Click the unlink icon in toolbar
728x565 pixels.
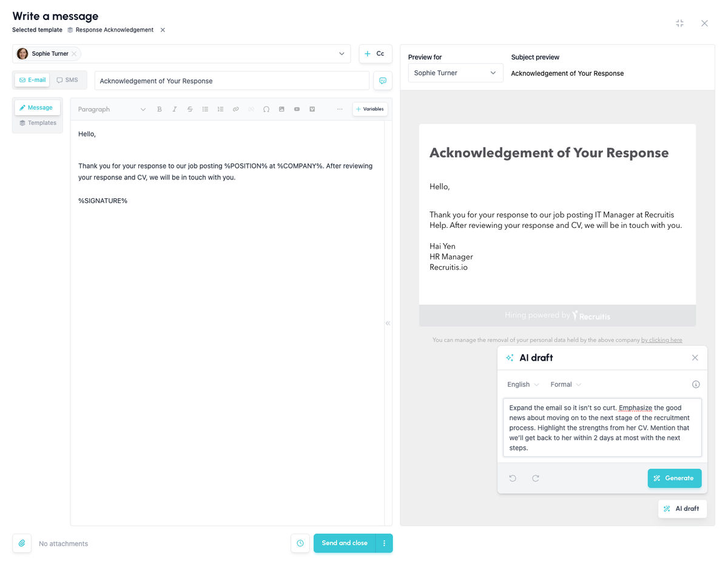click(251, 109)
